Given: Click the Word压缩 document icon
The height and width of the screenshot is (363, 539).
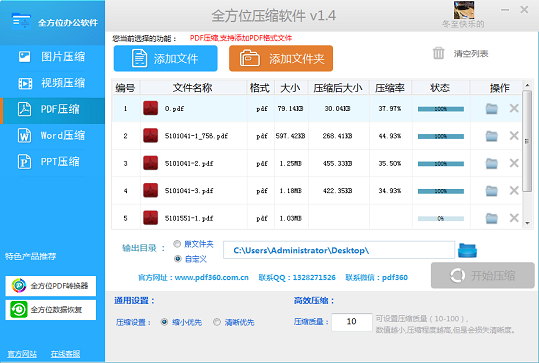Looking at the screenshot, I should click(24, 135).
